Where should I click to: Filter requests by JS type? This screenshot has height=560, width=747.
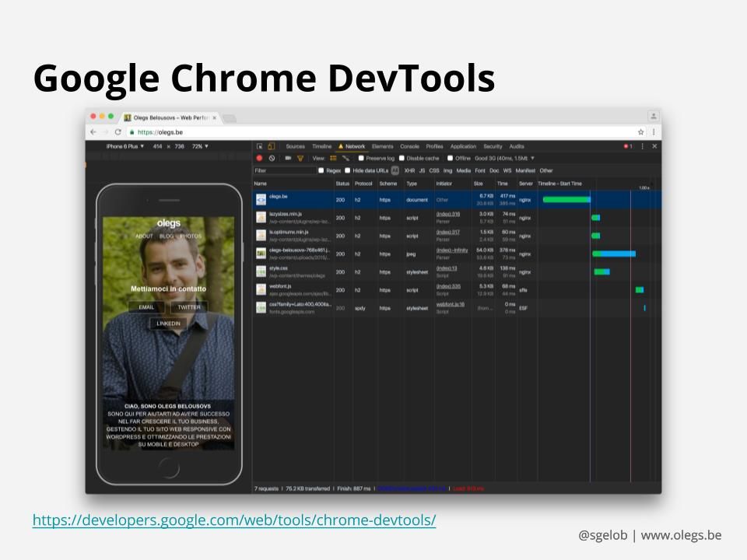coord(422,170)
